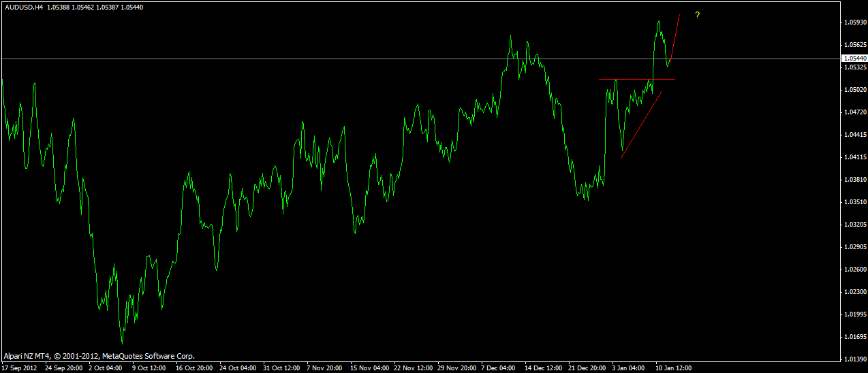The height and width of the screenshot is (373, 868).
Task: Click the 24 Oct 04:00 date label
Action: tap(239, 368)
